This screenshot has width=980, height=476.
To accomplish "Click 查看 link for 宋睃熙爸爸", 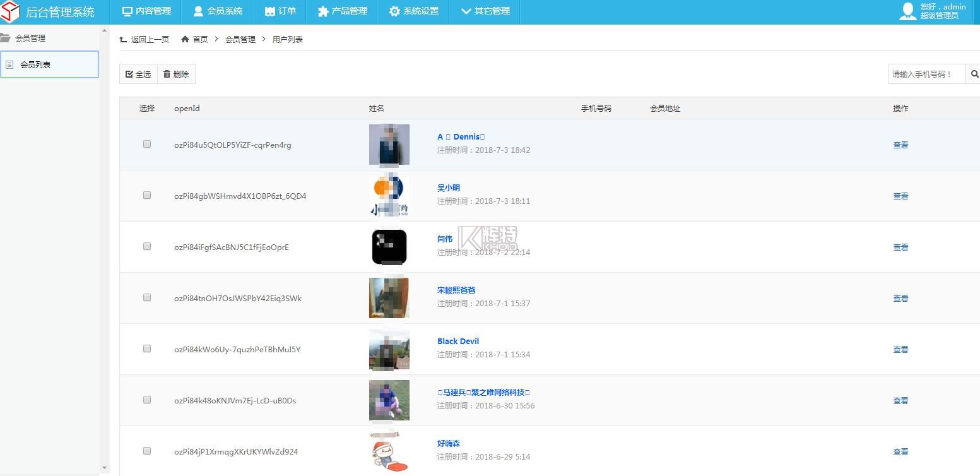I will [900, 298].
